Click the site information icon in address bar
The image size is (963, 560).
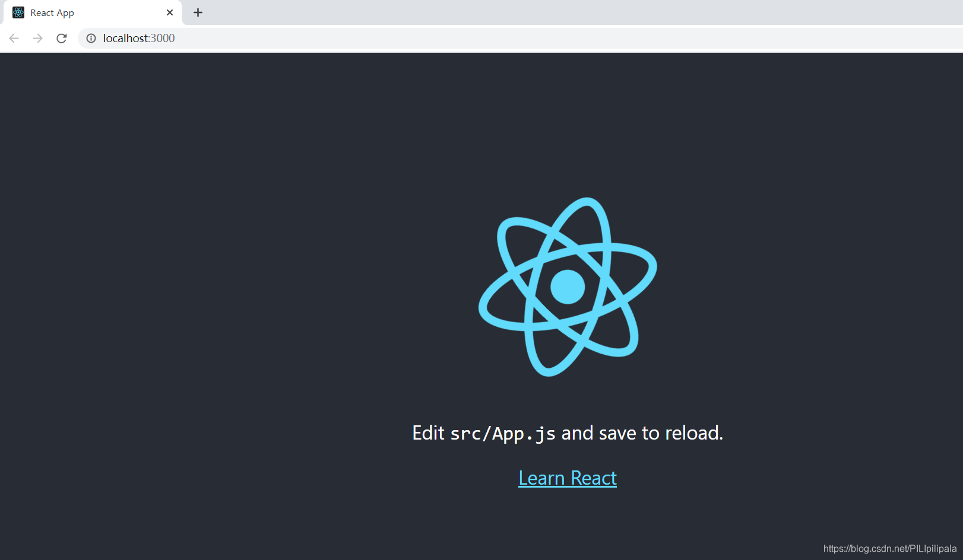tap(90, 38)
